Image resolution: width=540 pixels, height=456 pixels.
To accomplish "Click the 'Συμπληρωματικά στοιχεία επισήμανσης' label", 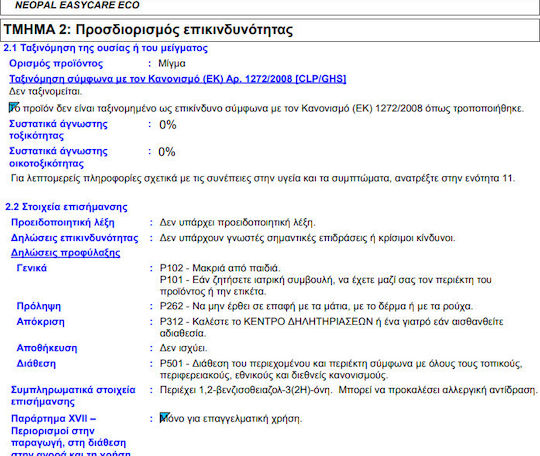I will 73,396.
